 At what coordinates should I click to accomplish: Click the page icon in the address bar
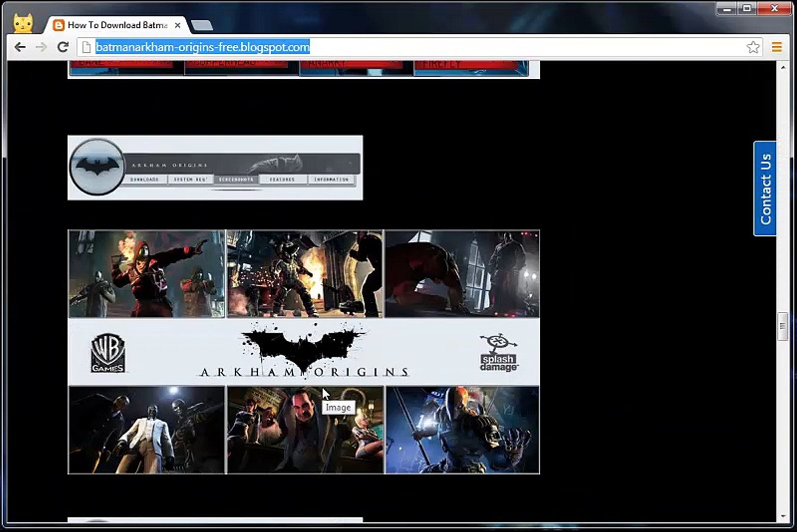pos(86,47)
